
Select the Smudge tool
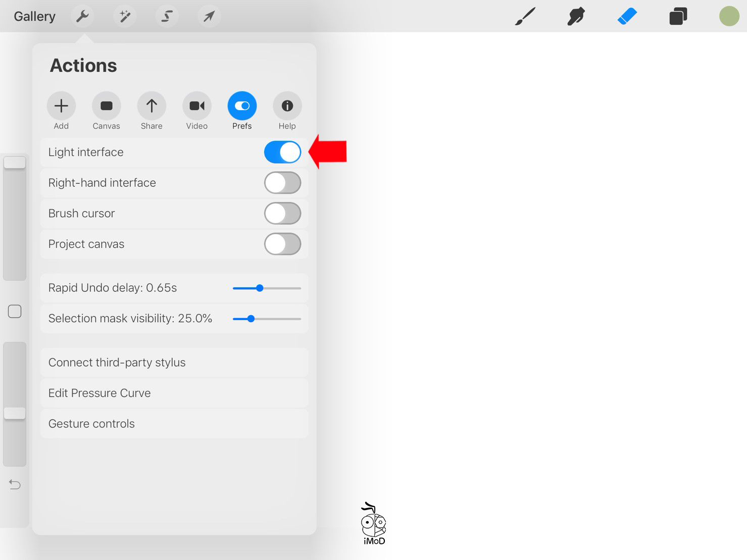576,16
